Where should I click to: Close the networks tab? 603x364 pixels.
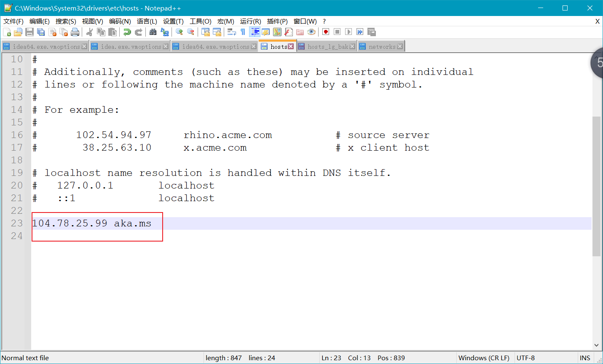pyautogui.click(x=400, y=46)
